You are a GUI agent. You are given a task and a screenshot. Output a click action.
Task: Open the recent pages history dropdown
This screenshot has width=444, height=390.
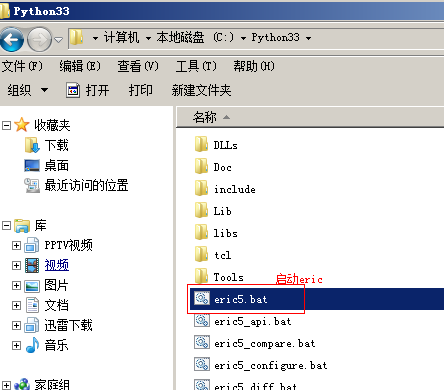pyautogui.click(x=59, y=40)
